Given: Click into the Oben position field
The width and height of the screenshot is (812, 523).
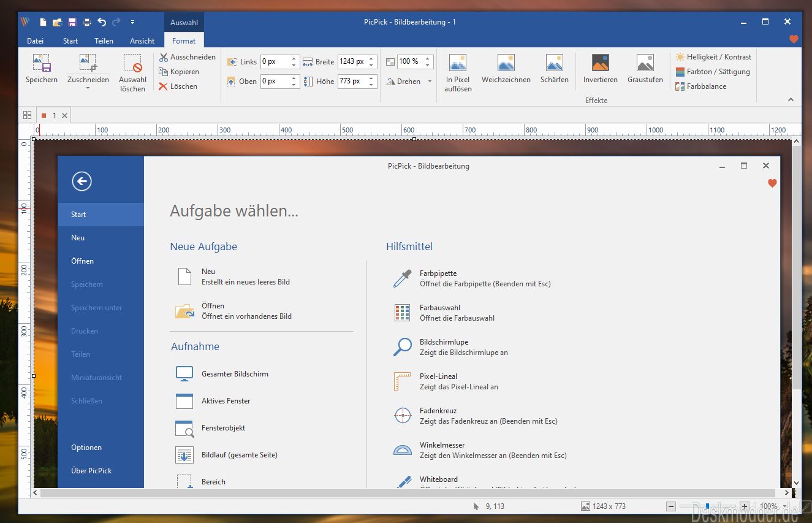Looking at the screenshot, I should coord(275,81).
